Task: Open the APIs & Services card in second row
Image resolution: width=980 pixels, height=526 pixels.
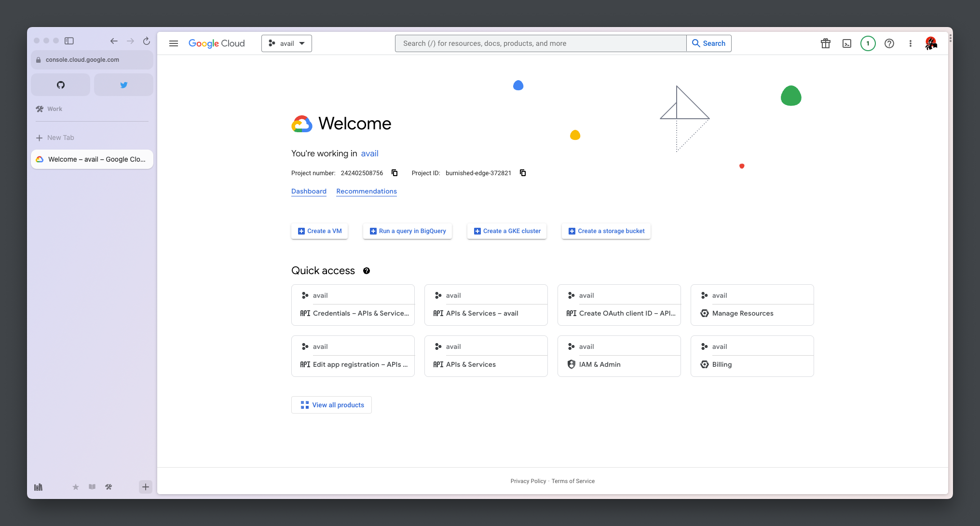Action: (x=486, y=356)
